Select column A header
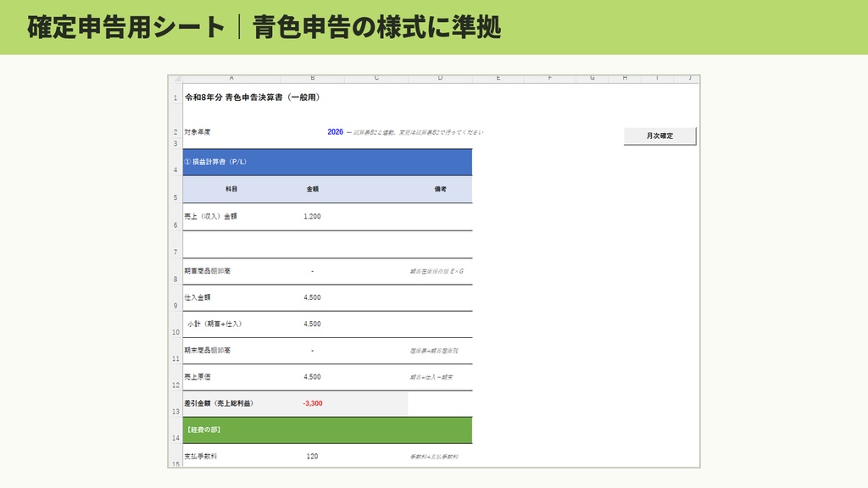Viewport: 868px width, 488px height. point(231,79)
